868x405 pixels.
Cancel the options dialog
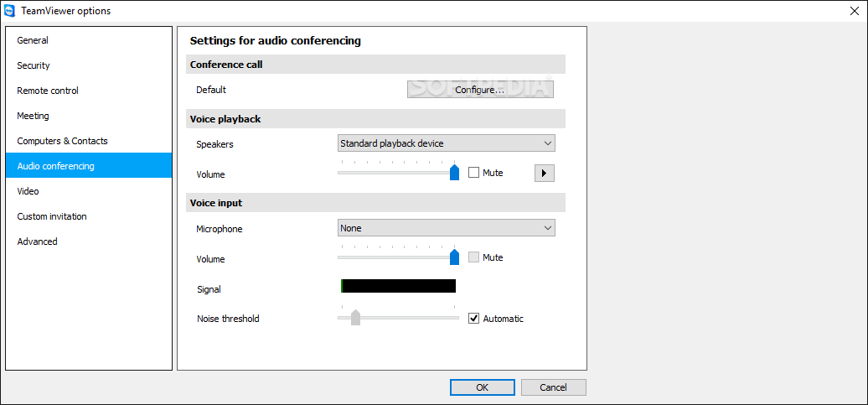(x=554, y=387)
